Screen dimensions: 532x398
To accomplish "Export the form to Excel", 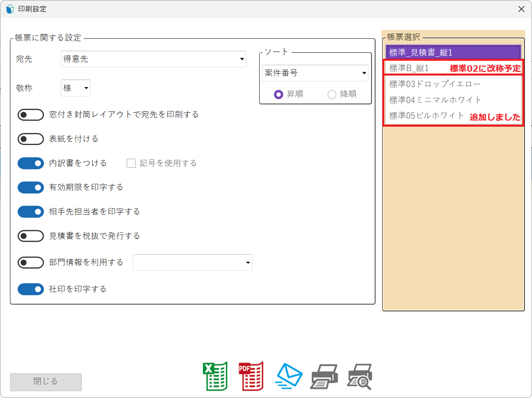I will coord(215,376).
